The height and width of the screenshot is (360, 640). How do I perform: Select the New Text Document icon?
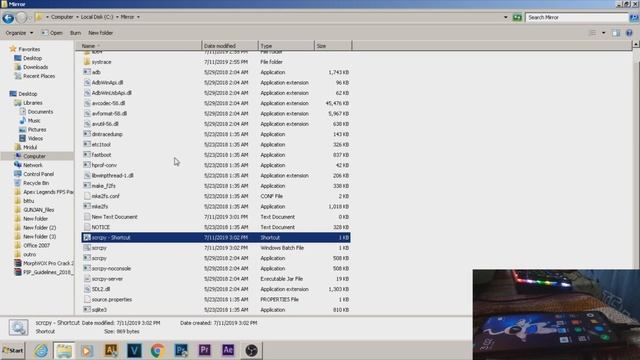tap(87, 217)
